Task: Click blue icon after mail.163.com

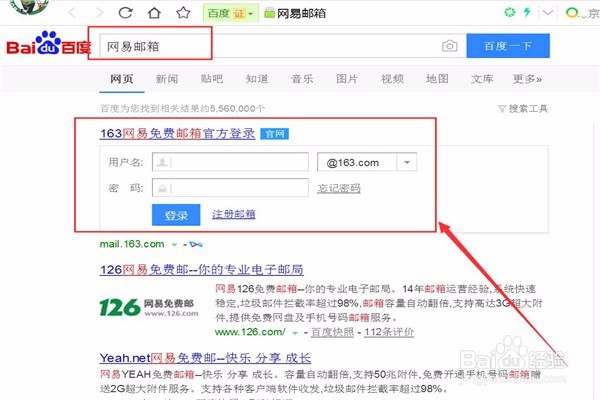Action: pos(196,244)
